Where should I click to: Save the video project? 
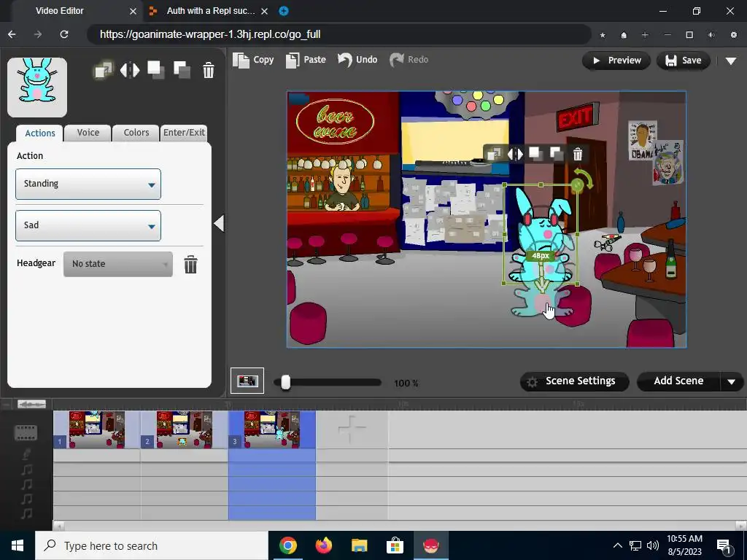tap(683, 61)
